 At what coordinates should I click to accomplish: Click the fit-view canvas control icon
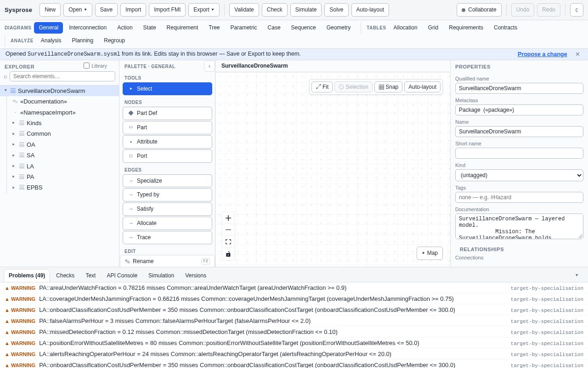(x=228, y=242)
